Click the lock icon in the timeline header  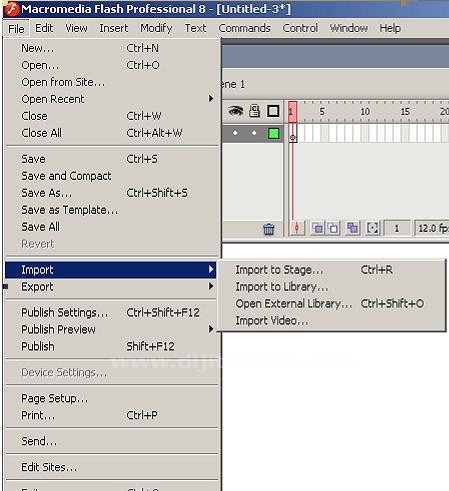tap(254, 111)
